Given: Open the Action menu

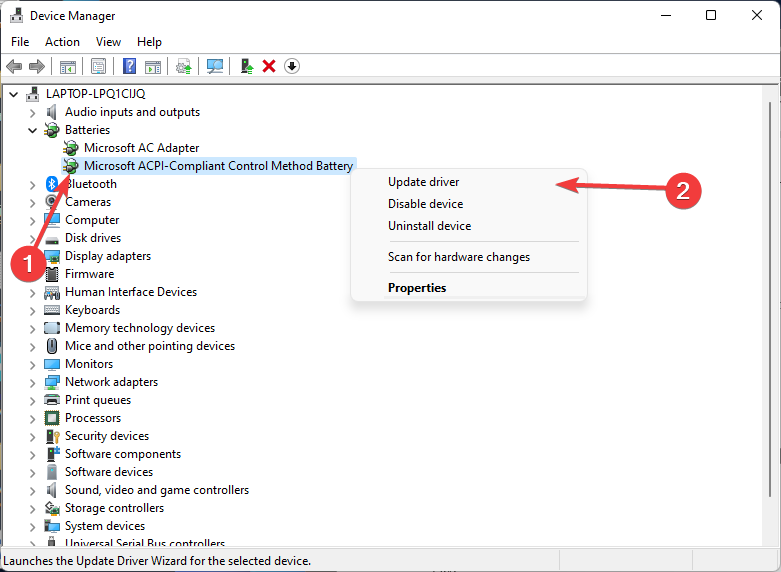Looking at the screenshot, I should [x=62, y=42].
